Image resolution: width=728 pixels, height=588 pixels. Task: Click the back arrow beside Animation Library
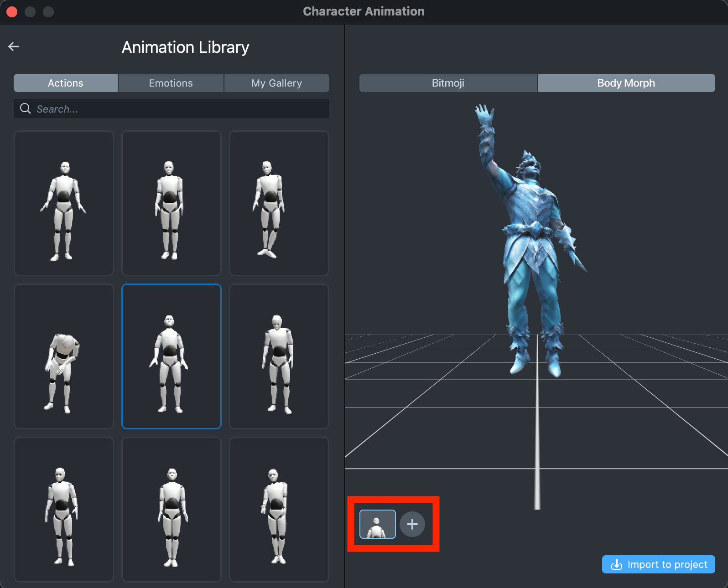pyautogui.click(x=14, y=46)
